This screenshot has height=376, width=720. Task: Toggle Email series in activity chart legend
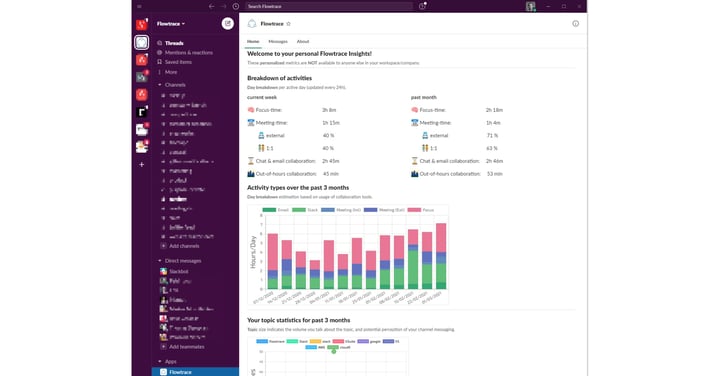(276, 210)
